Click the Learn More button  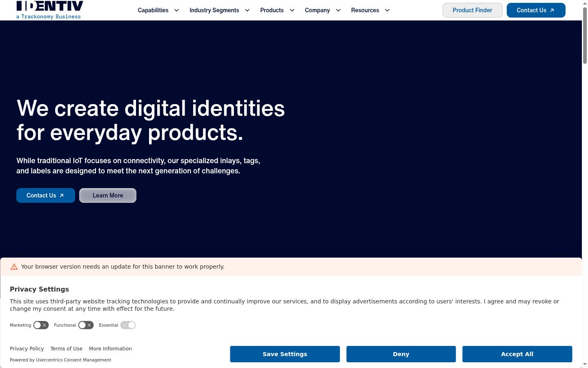(x=108, y=195)
